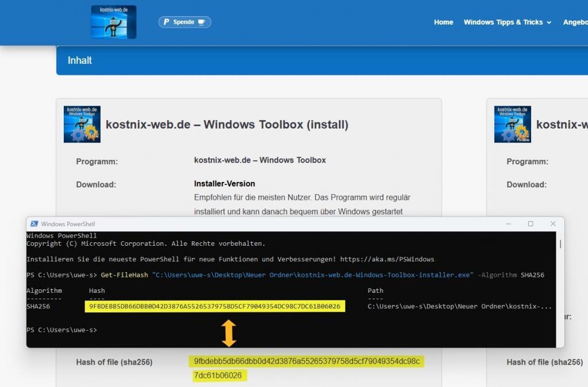Click the uppercase SHA256 hash in PowerShell

coord(215,307)
